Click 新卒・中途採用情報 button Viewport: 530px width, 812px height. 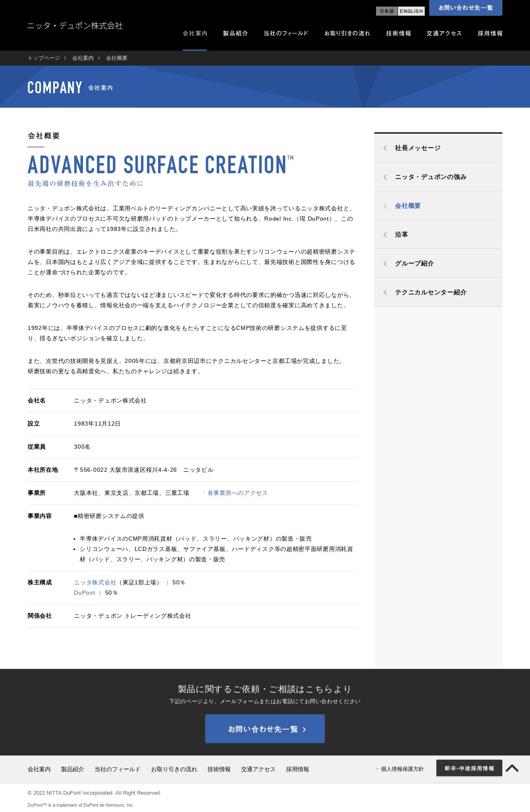(469, 768)
